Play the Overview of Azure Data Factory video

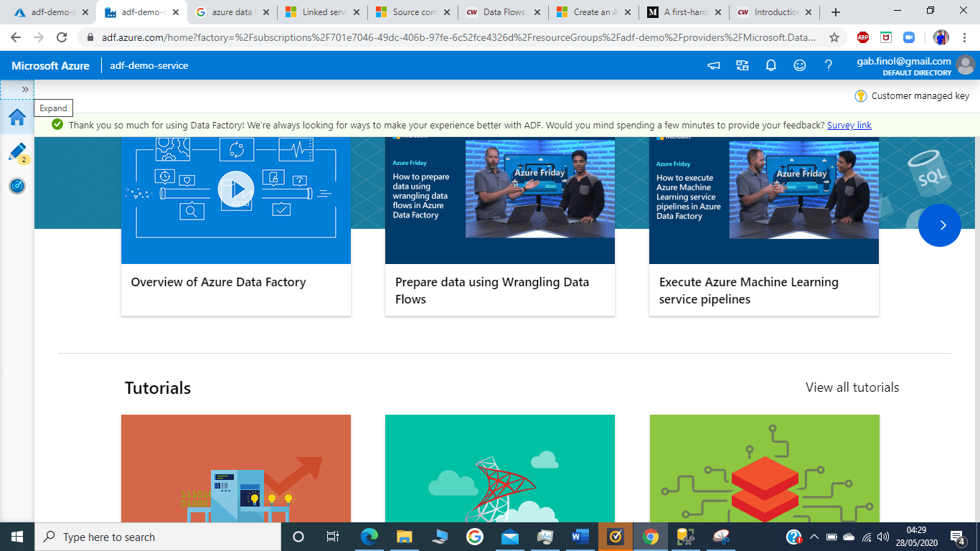pyautogui.click(x=236, y=190)
